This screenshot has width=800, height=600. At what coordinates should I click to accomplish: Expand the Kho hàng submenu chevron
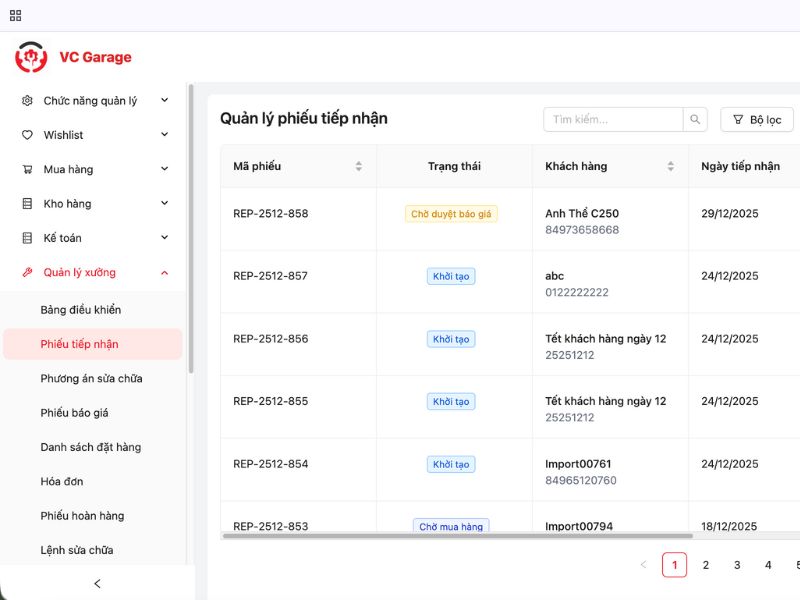164,204
